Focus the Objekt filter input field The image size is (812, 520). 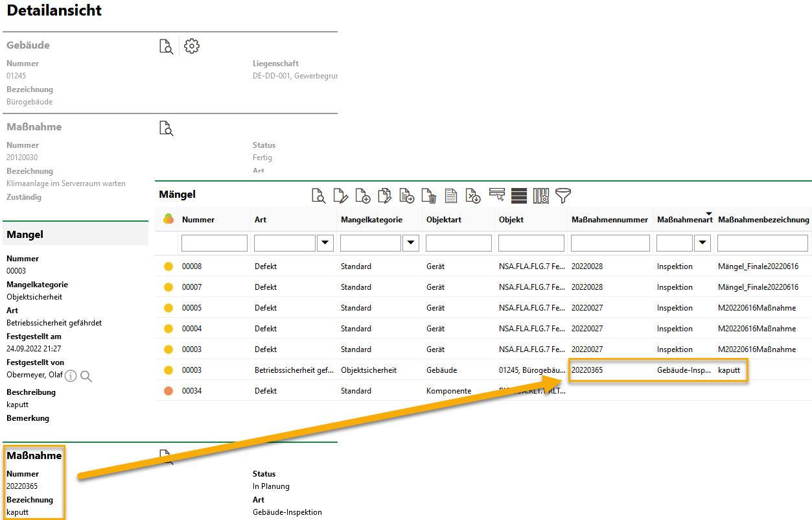tap(531, 243)
